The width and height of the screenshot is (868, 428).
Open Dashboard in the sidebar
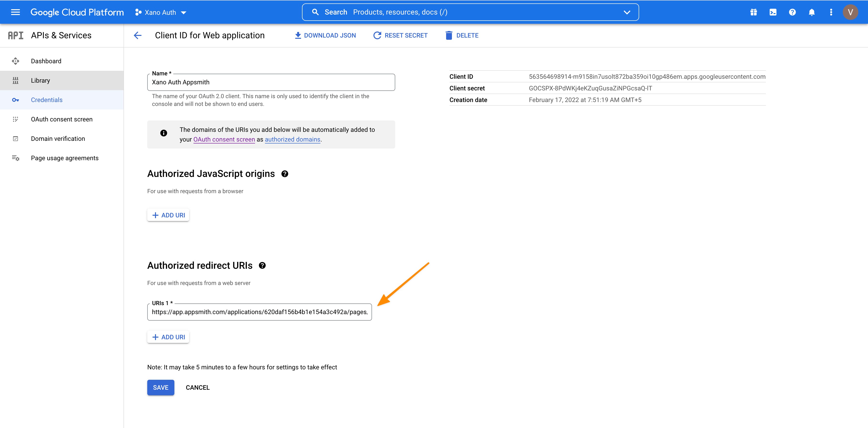pos(46,61)
